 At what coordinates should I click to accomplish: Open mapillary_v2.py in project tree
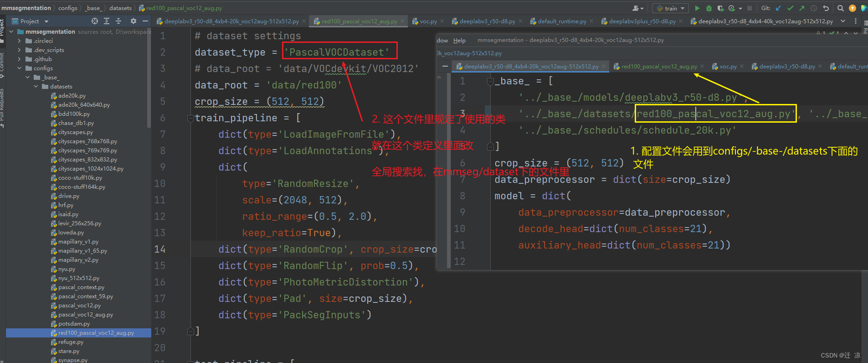(x=78, y=259)
